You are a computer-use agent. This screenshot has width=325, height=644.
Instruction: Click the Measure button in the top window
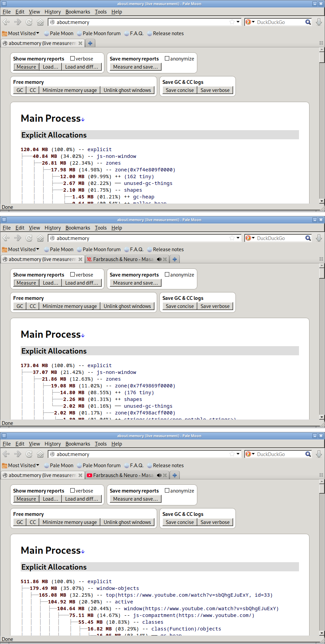point(26,67)
